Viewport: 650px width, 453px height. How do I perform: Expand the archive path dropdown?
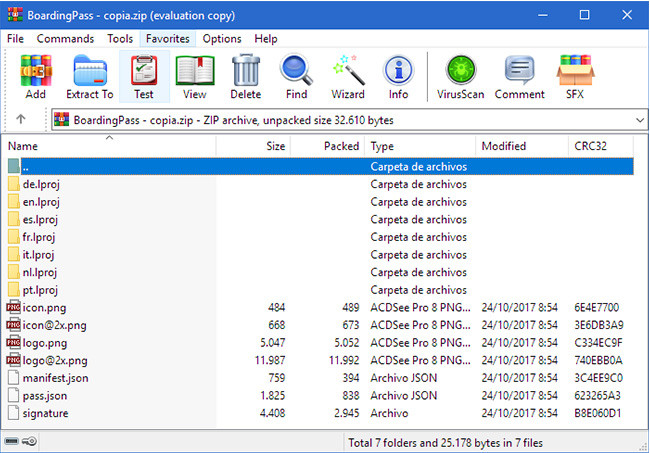click(x=639, y=120)
